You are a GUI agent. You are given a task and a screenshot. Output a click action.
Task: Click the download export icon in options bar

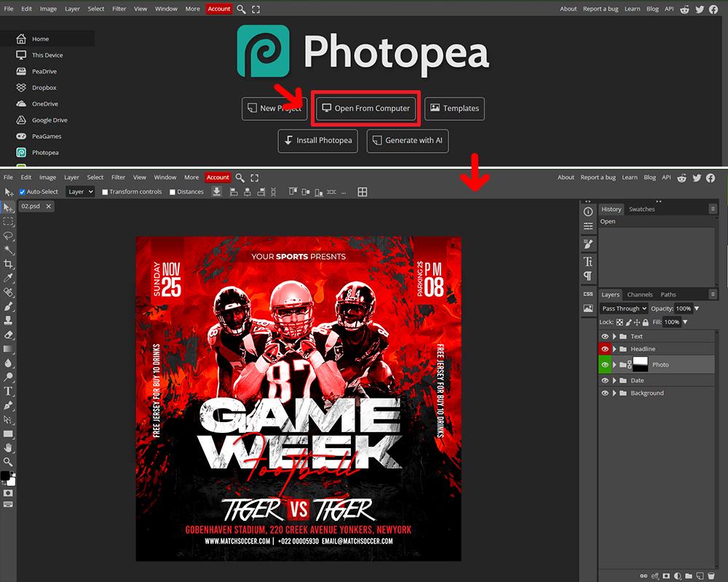(x=216, y=191)
